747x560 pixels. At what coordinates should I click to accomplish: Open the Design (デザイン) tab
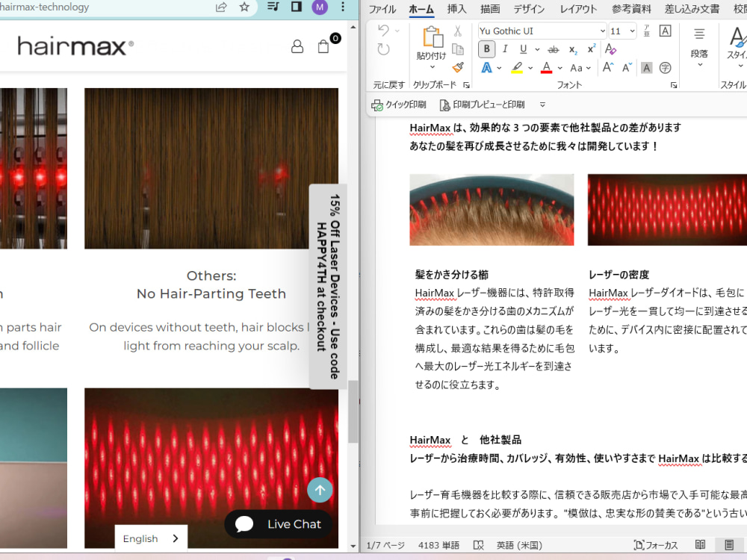tap(529, 9)
